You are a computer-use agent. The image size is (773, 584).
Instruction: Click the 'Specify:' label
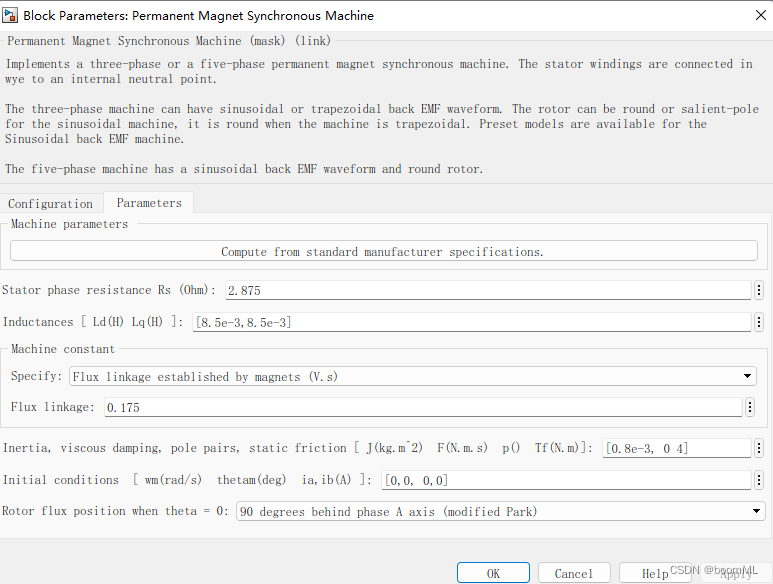[36, 376]
